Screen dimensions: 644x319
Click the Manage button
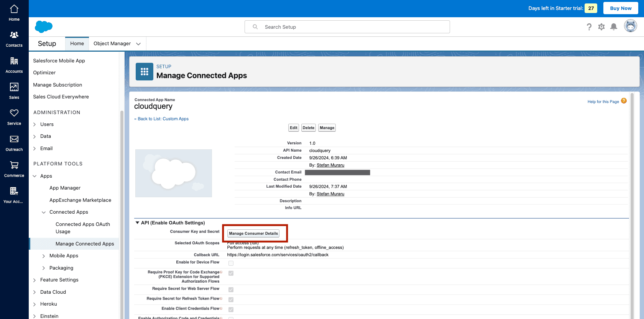point(327,128)
